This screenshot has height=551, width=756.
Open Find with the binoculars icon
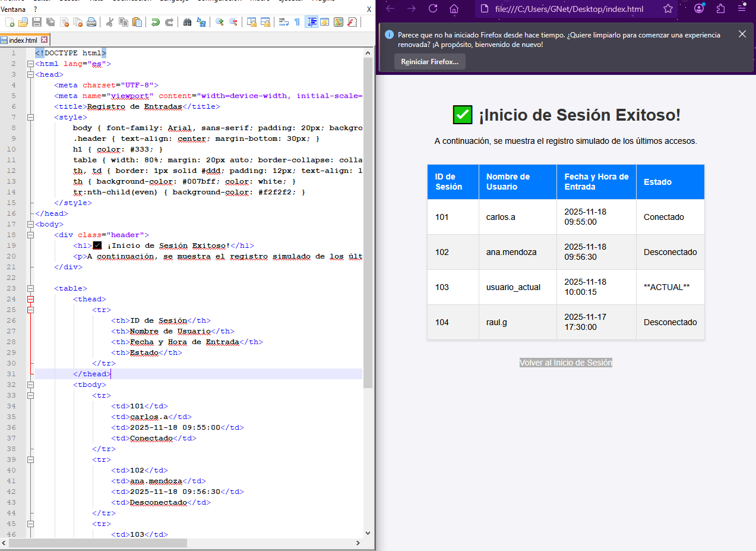[188, 23]
